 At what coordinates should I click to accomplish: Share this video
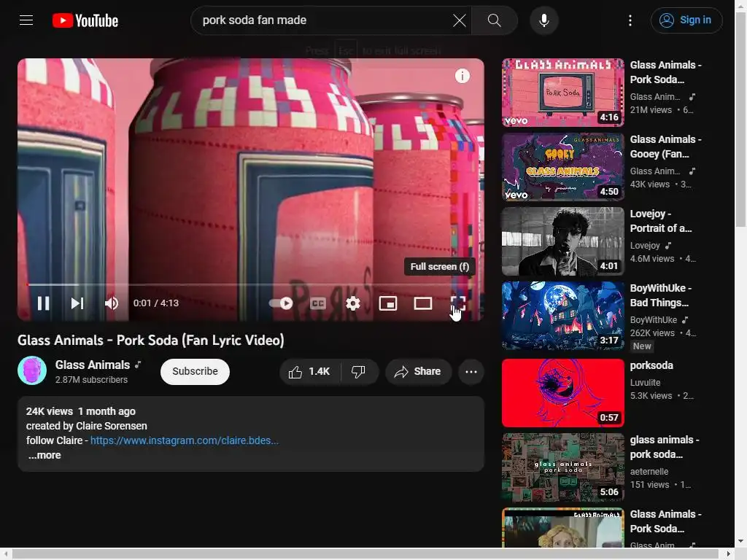click(x=418, y=371)
